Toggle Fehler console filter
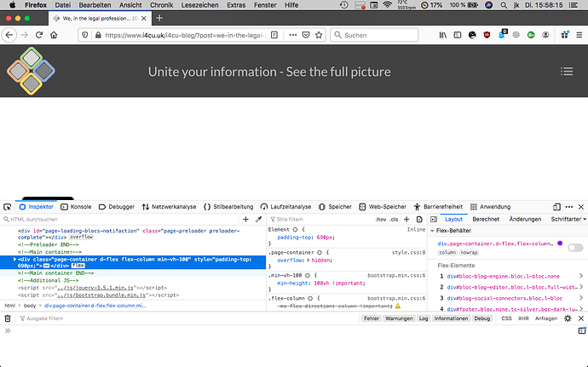The height and width of the screenshot is (367, 588). (372, 318)
